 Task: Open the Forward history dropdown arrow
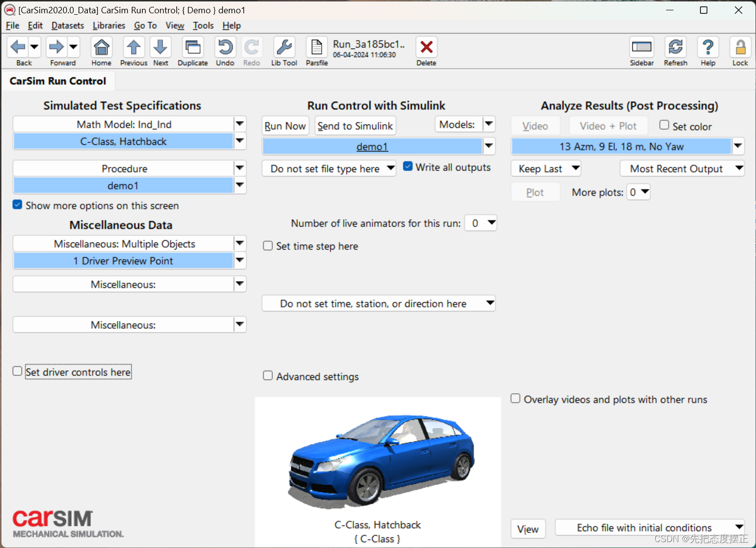coord(73,47)
